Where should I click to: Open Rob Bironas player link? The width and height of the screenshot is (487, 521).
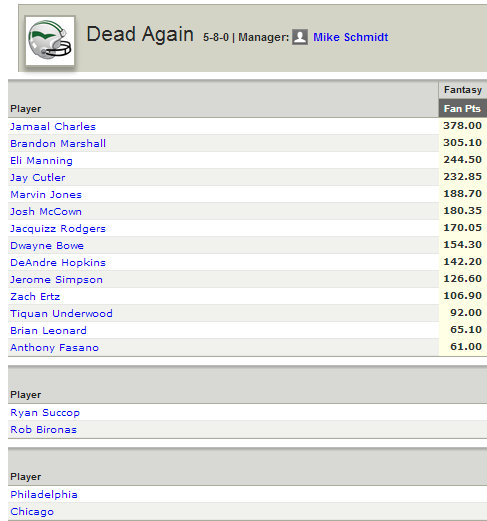point(44,430)
